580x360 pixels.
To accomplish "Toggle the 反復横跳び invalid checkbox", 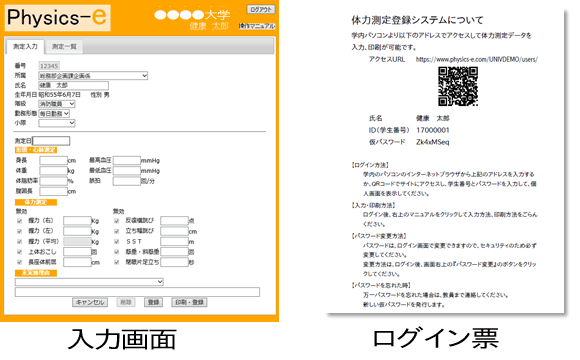I will click(117, 221).
